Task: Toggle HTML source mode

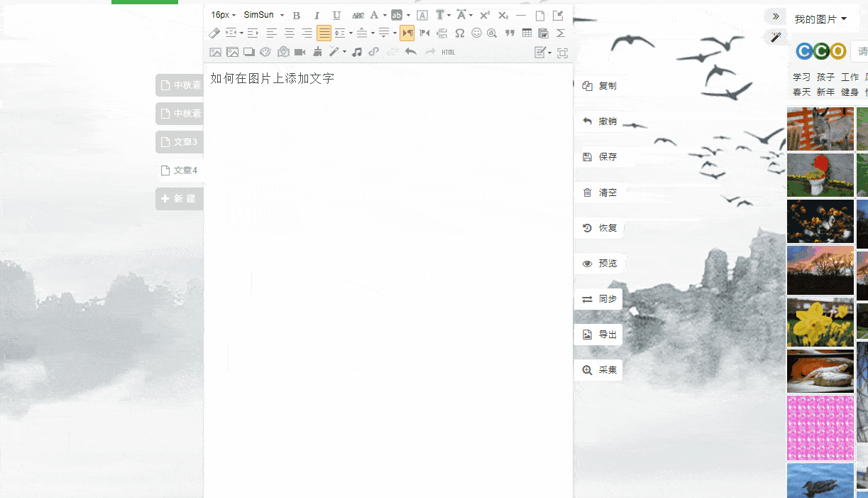Action: 449,52
